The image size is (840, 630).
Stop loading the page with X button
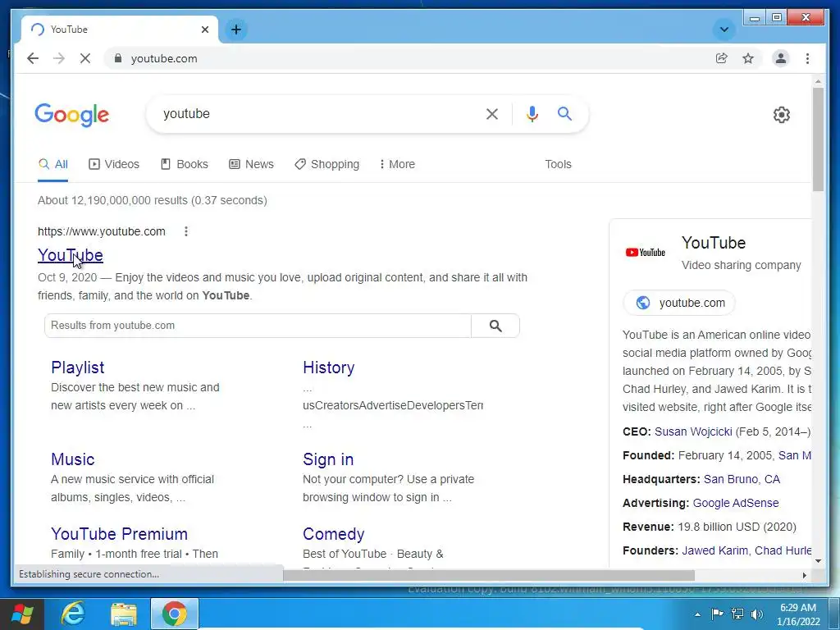click(85, 58)
